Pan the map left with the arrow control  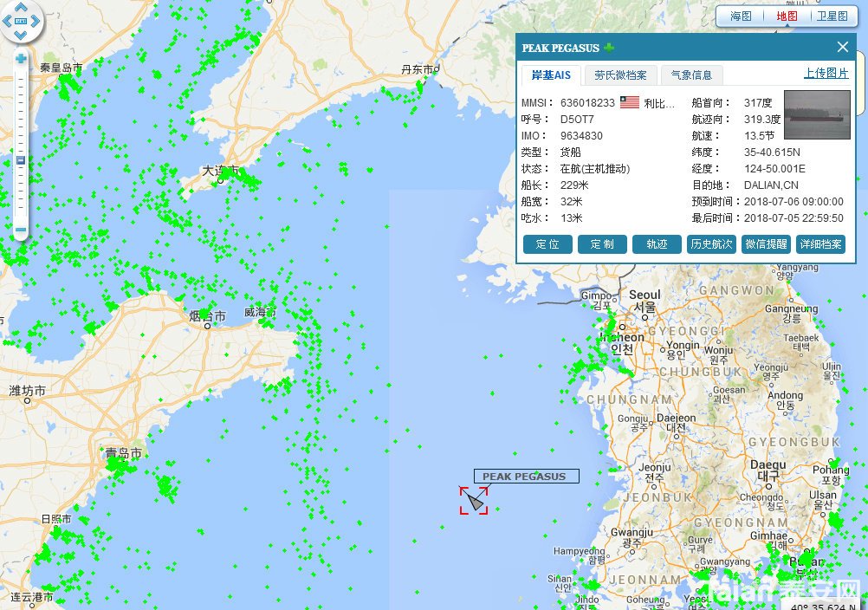coord(7,21)
